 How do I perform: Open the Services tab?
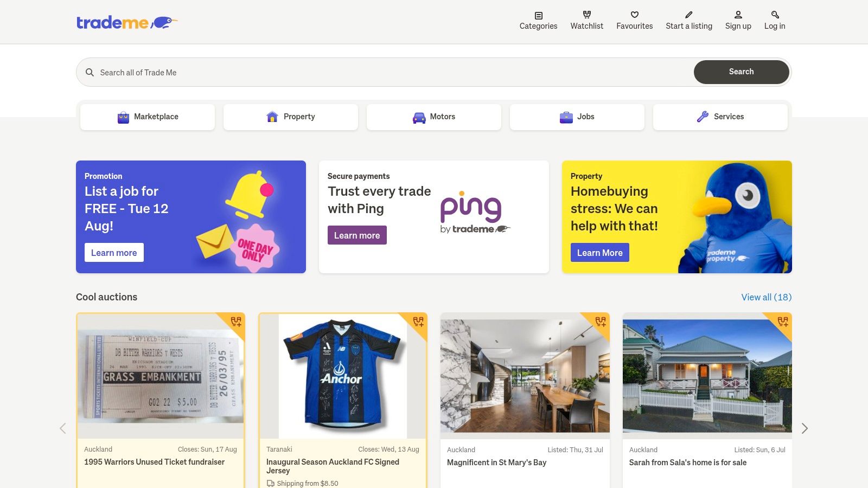tap(720, 117)
